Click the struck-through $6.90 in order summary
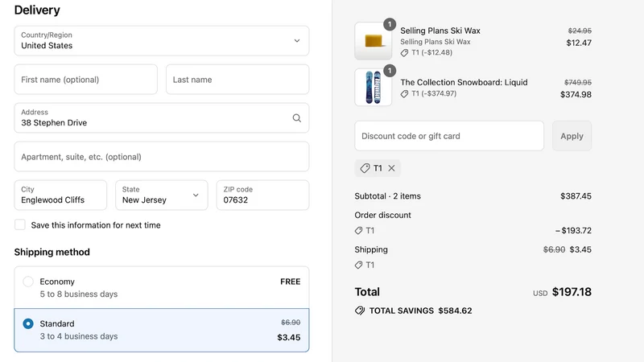 pos(554,249)
